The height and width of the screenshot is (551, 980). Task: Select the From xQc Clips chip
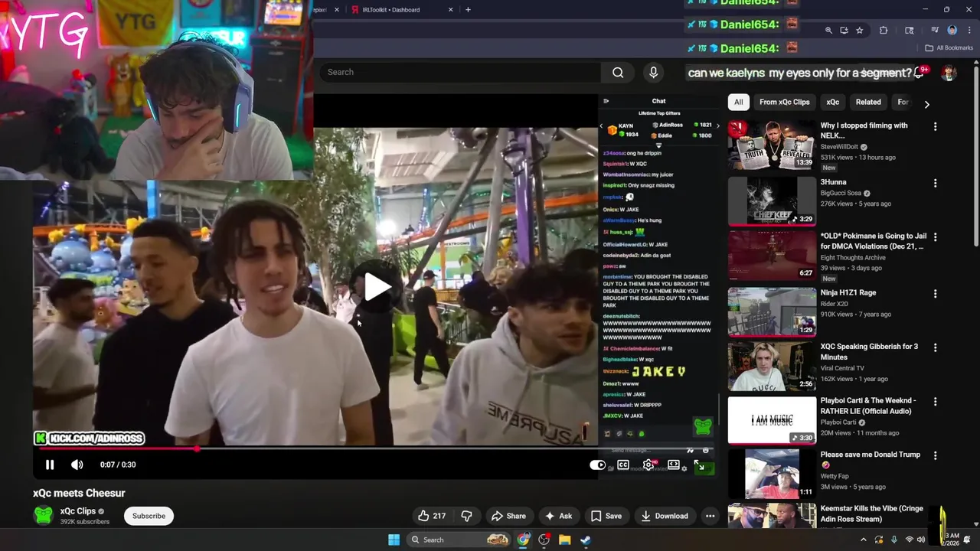784,102
